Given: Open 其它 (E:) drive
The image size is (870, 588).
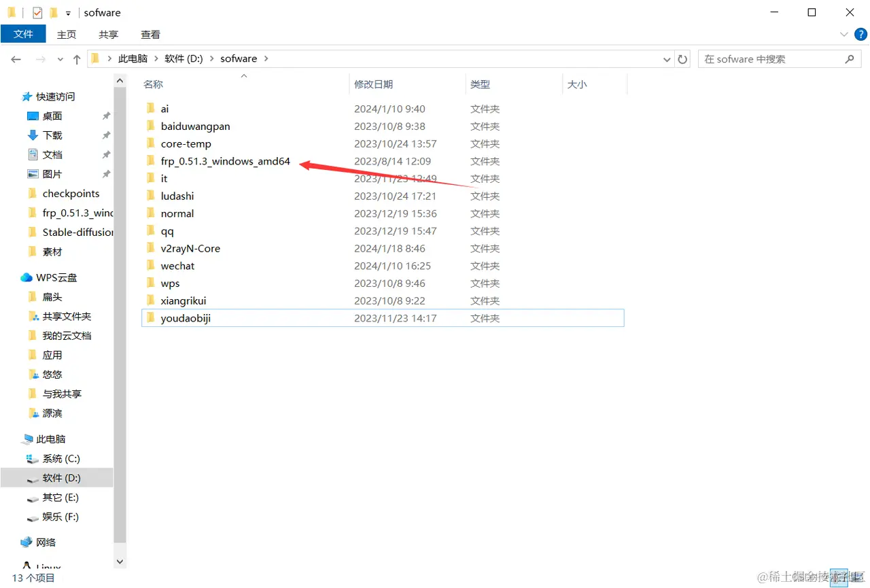Looking at the screenshot, I should (60, 498).
